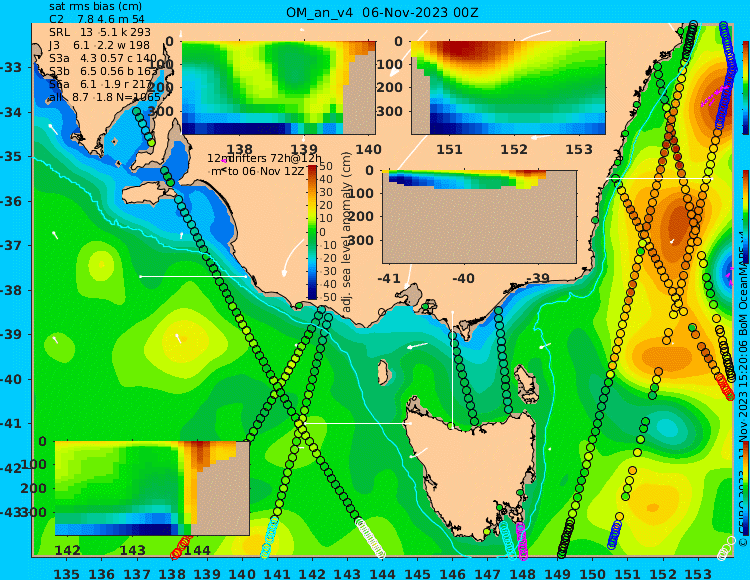Screen dimensions: 750x580
Task: Click the 143 label under the bottom-left inset
Action: coord(132,550)
